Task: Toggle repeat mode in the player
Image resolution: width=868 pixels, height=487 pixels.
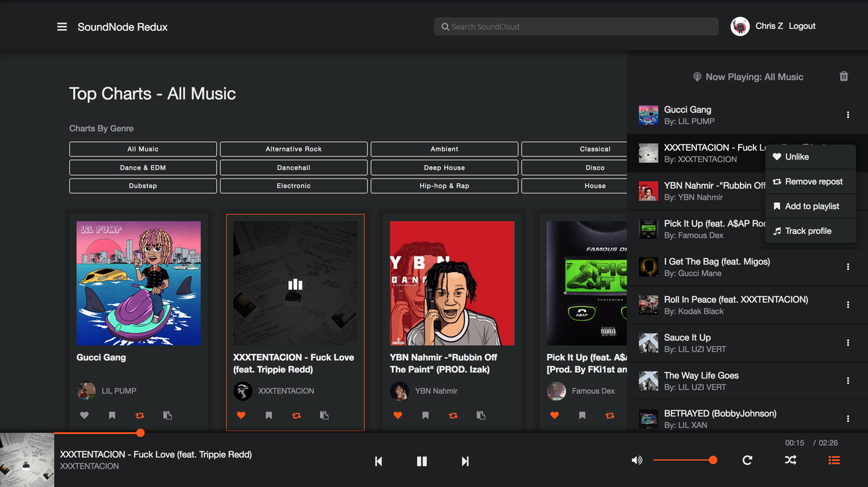Action: pos(747,460)
